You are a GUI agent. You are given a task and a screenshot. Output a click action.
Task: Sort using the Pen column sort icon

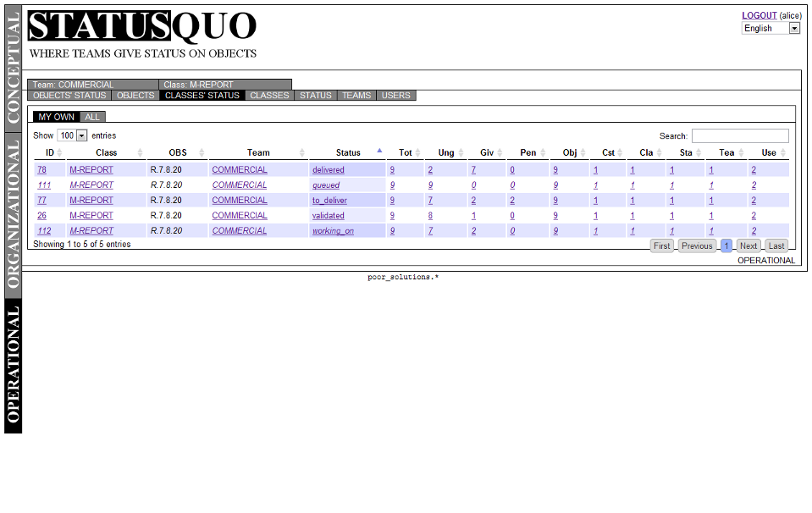pyautogui.click(x=541, y=152)
